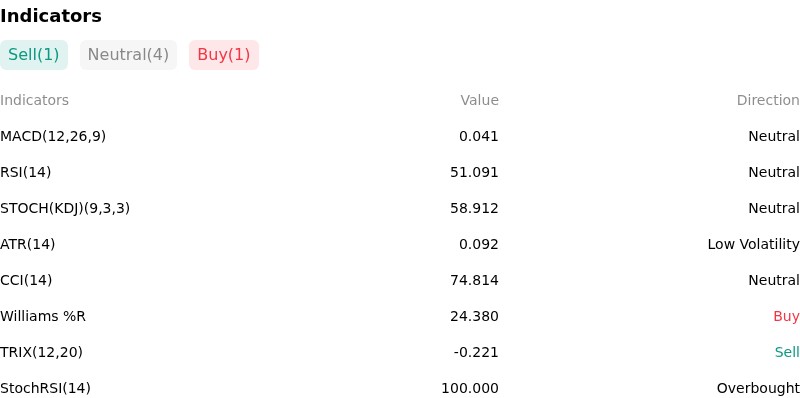Click the StochRSI(14) indicator label

click(x=45, y=388)
